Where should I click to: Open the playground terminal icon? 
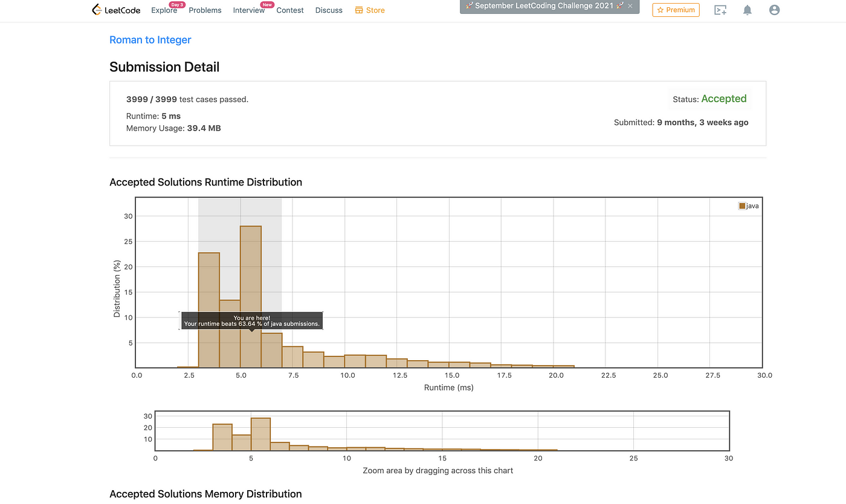click(720, 10)
